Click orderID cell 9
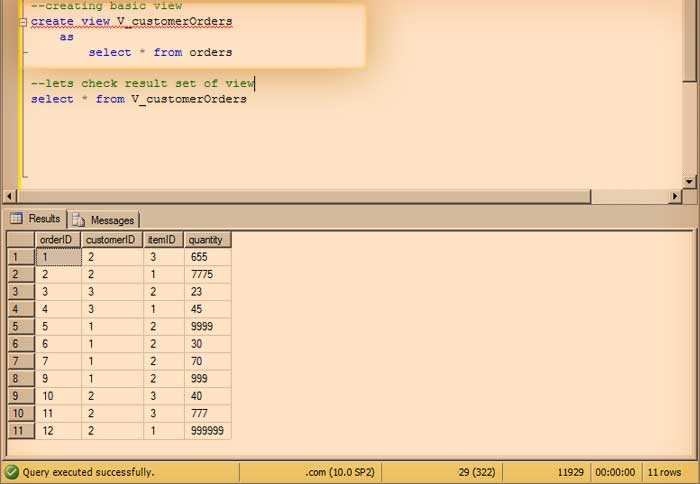The image size is (700, 484). pyautogui.click(x=58, y=379)
